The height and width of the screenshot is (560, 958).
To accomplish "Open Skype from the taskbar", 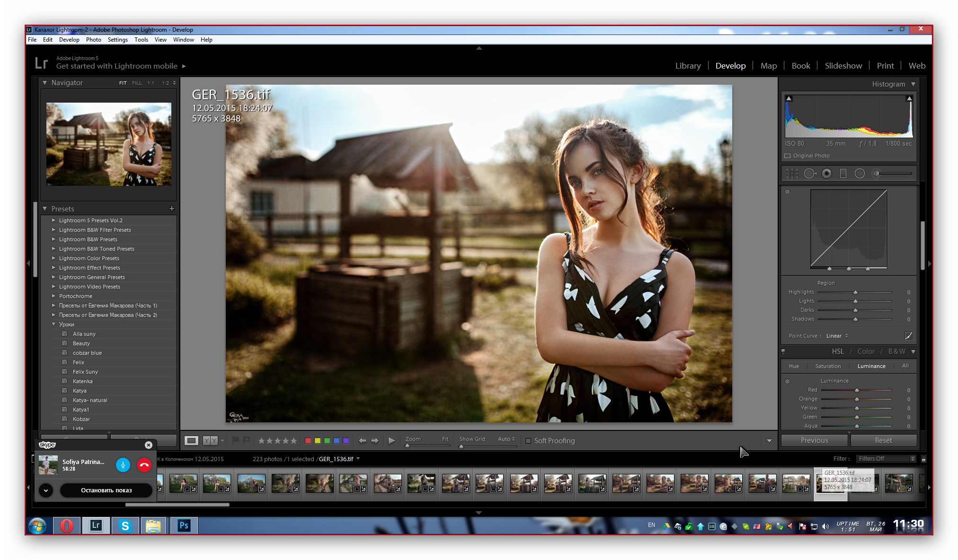I will (x=125, y=525).
